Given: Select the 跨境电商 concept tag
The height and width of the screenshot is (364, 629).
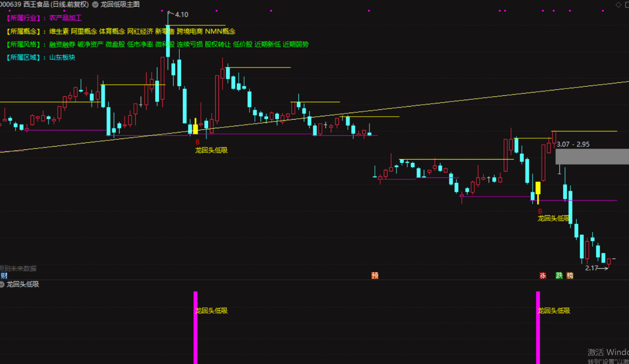Looking at the screenshot, I should click(x=190, y=31).
